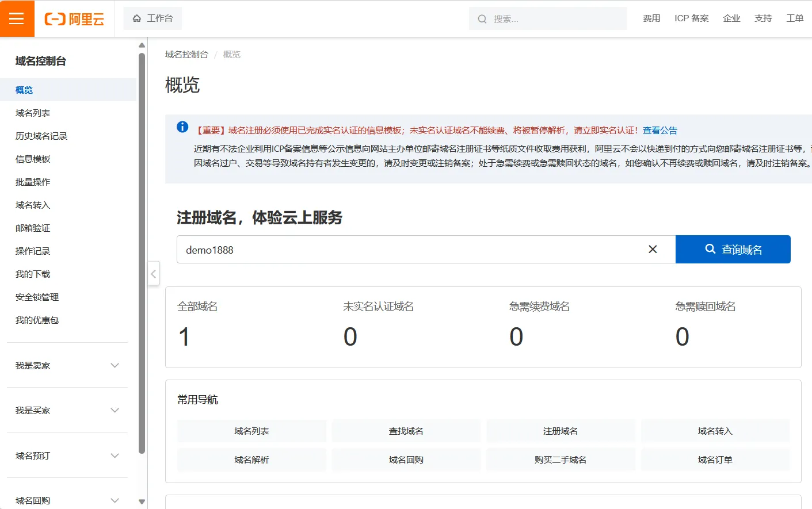The width and height of the screenshot is (812, 509).
Task: Expand the 我是买家 section
Action: [115, 411]
